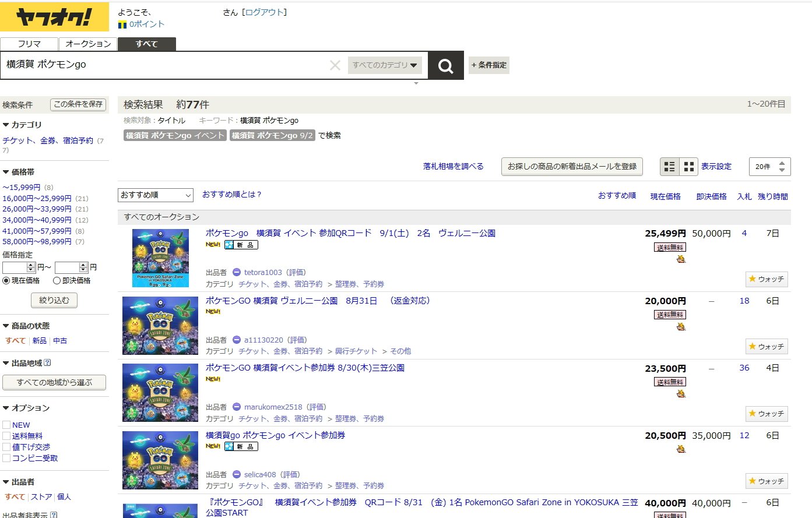Image resolution: width=812 pixels, height=518 pixels.
Task: Click the おすすめ順とは？ link
Action: (x=232, y=194)
